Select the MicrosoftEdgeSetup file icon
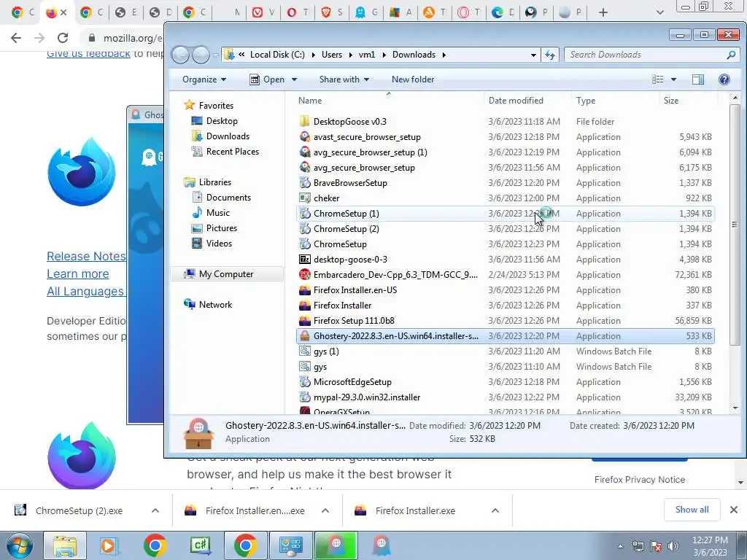This screenshot has height=560, width=747. point(305,382)
